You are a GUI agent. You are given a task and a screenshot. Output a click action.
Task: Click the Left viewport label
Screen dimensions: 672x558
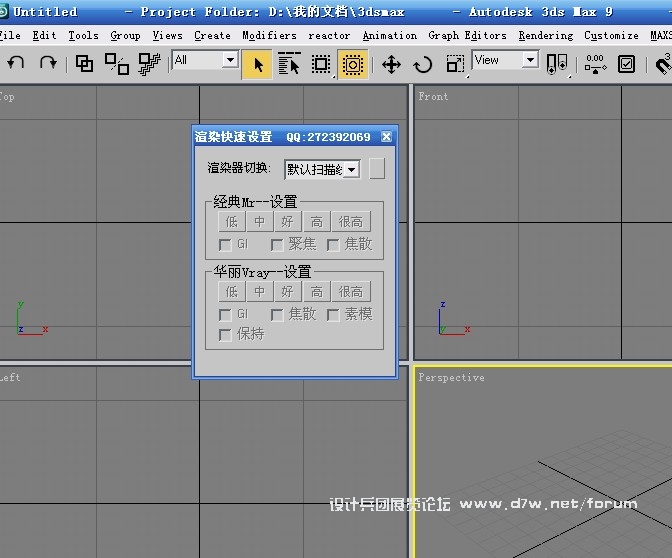pos(9,377)
